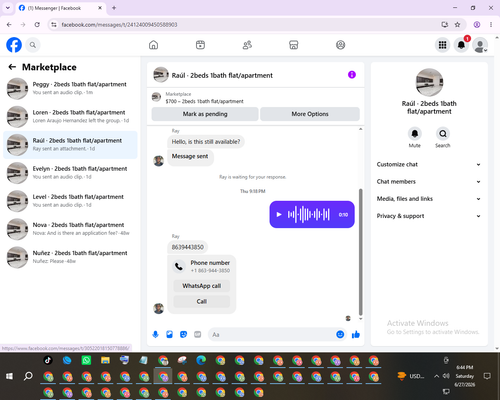Seek within the audio waveform
This screenshot has width=500, height=400.
click(309, 214)
